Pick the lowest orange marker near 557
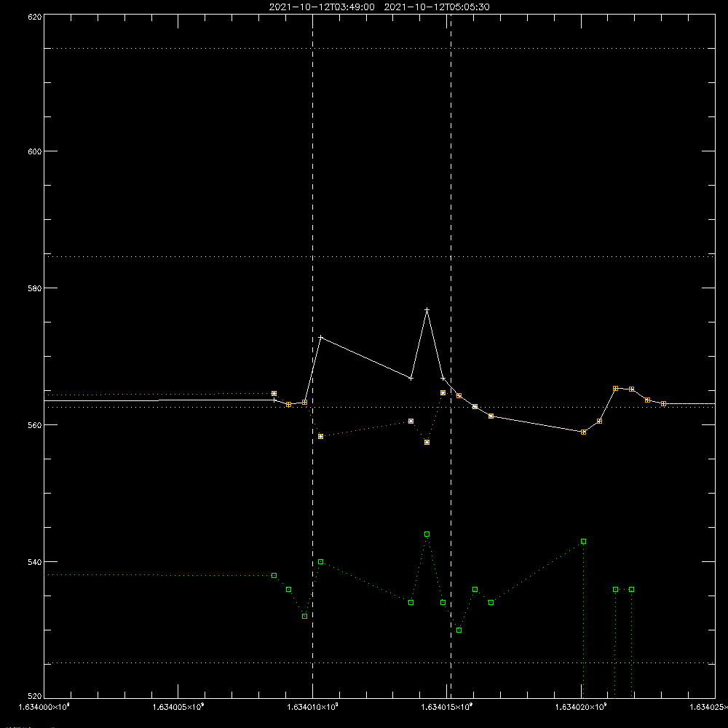728x728 pixels. (x=427, y=442)
